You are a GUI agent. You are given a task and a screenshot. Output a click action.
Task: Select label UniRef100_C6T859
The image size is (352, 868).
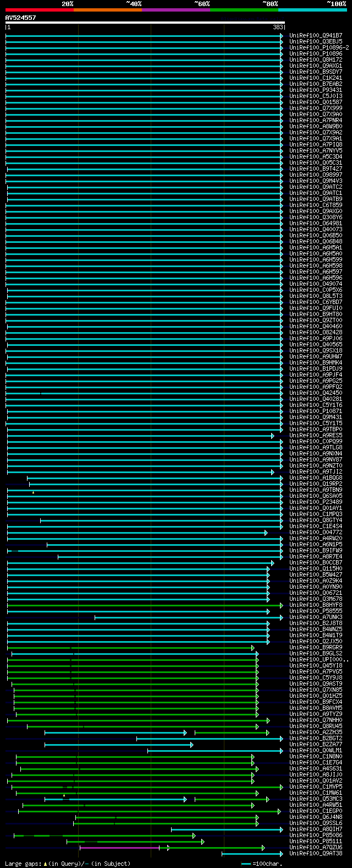tap(316, 205)
